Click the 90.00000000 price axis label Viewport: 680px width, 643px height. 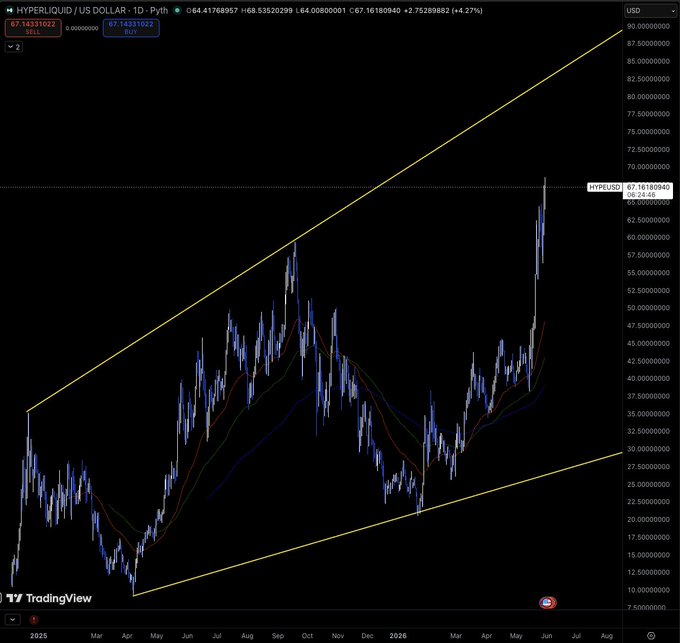pos(648,26)
